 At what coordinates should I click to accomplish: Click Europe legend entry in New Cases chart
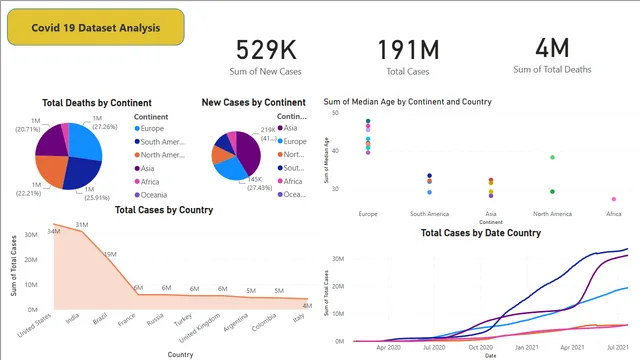point(292,141)
